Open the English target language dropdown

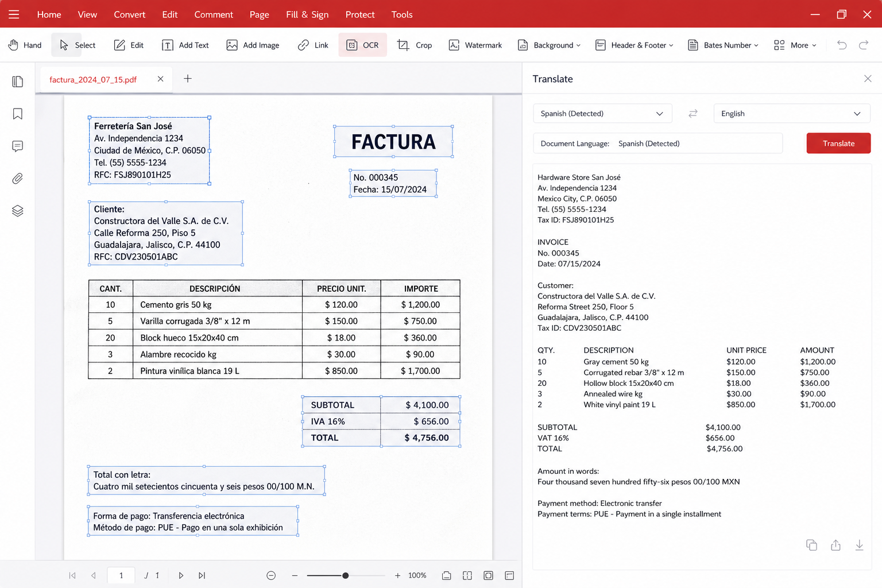pos(792,114)
